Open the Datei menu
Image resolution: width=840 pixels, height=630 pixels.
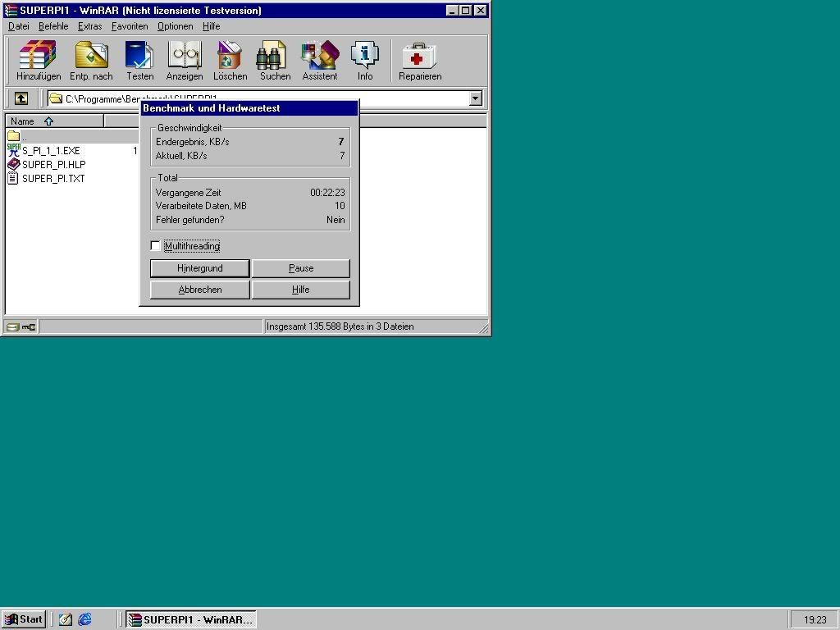(19, 26)
